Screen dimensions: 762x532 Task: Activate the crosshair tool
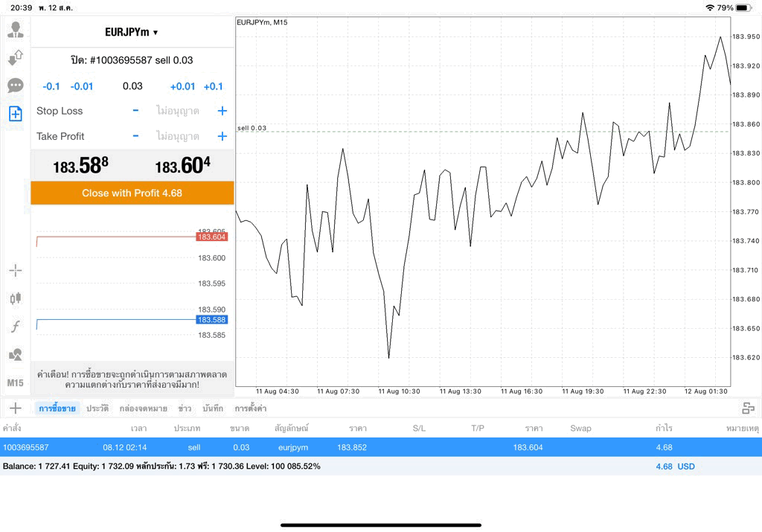[x=15, y=270]
